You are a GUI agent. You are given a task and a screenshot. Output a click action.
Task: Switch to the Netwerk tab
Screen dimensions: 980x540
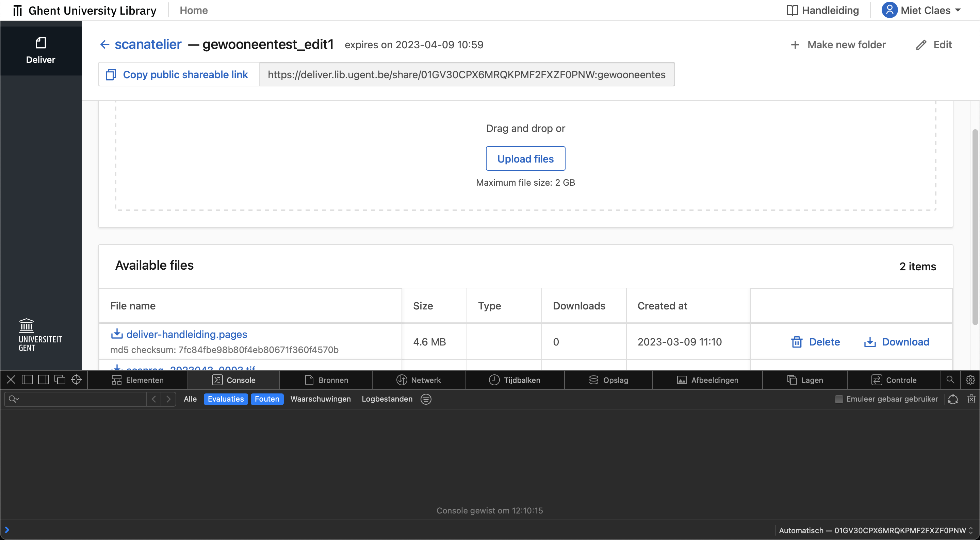coord(419,379)
